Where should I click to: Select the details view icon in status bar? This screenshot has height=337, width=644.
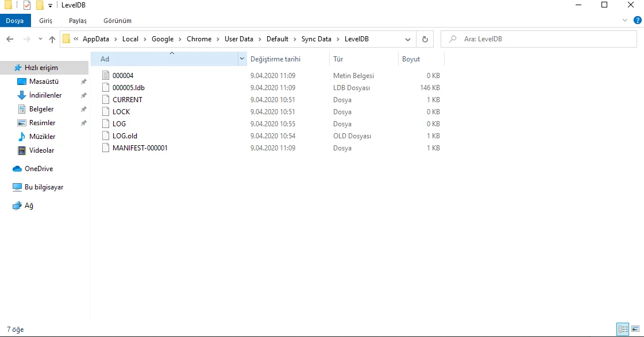623,329
